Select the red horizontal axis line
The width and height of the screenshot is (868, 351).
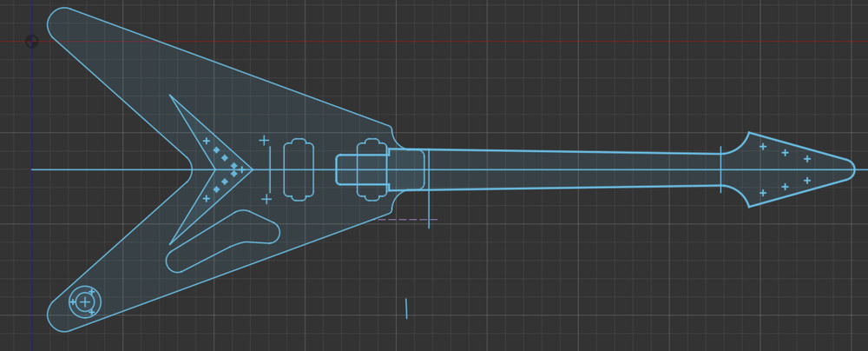point(434,42)
